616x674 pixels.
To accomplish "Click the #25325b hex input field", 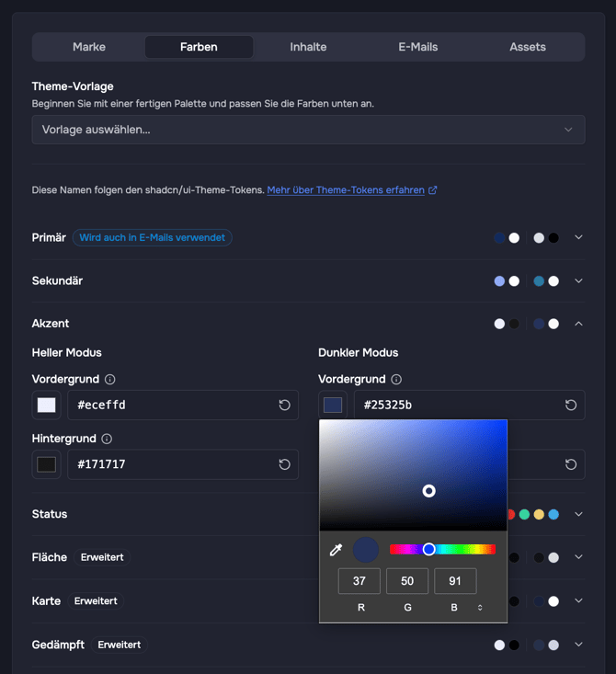I will [470, 405].
